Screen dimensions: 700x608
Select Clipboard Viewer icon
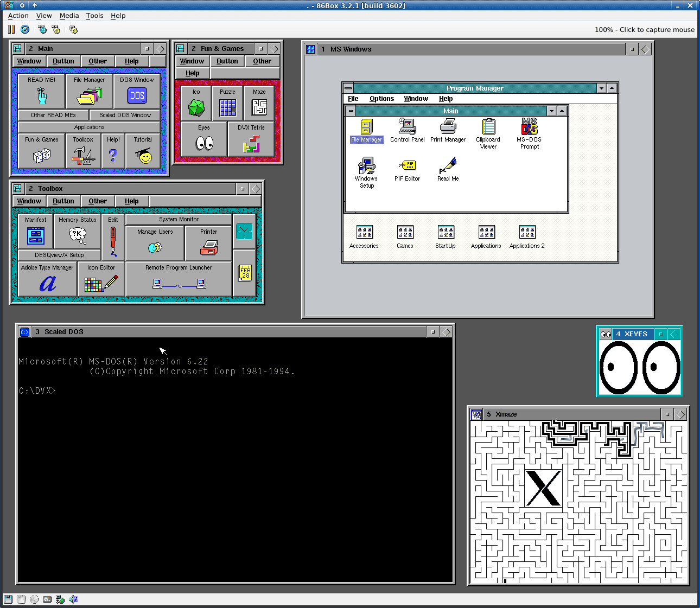[x=488, y=134]
